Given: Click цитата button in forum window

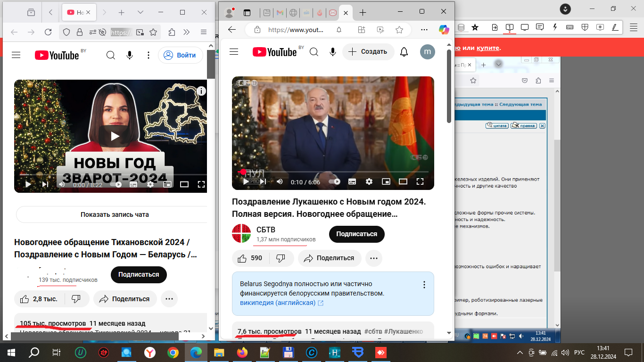Looking at the screenshot, I should click(x=497, y=125).
